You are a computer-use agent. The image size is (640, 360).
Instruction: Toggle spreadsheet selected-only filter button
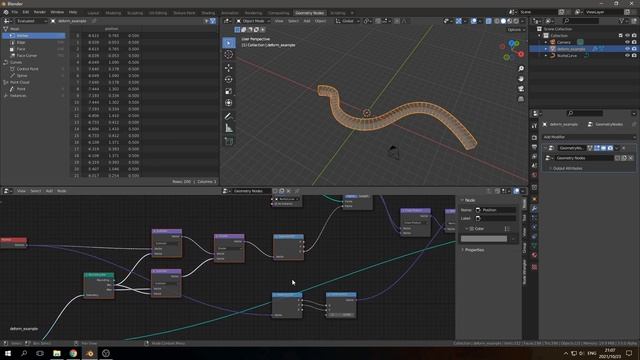207,21
